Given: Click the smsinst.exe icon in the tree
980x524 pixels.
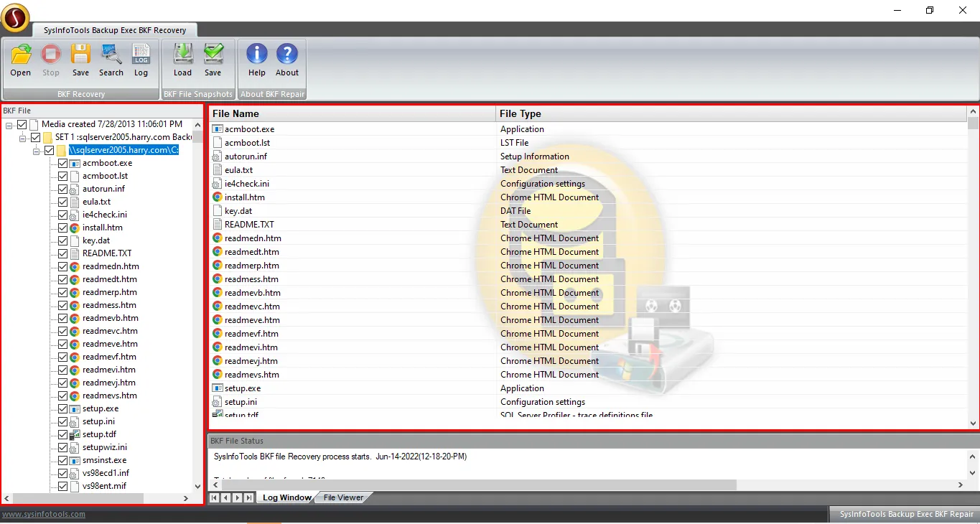Looking at the screenshot, I should 75,460.
